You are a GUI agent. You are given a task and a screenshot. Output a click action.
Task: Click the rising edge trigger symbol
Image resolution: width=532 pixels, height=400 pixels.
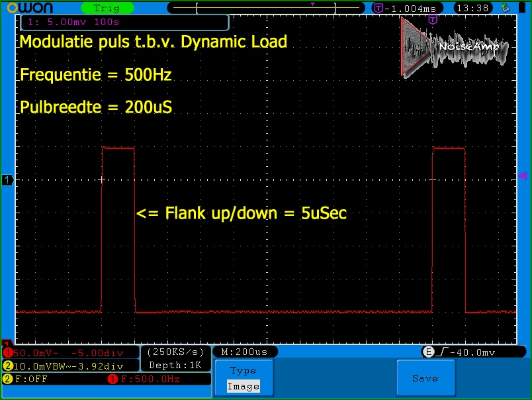pyautogui.click(x=442, y=352)
